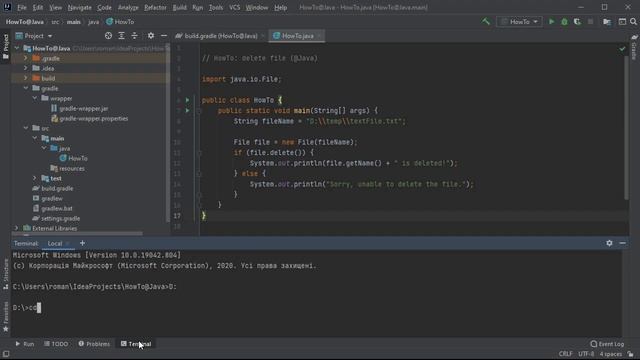Open the Favorites side tool window
Image resolution: width=640 pixels, height=360 pixels.
pos(5,317)
